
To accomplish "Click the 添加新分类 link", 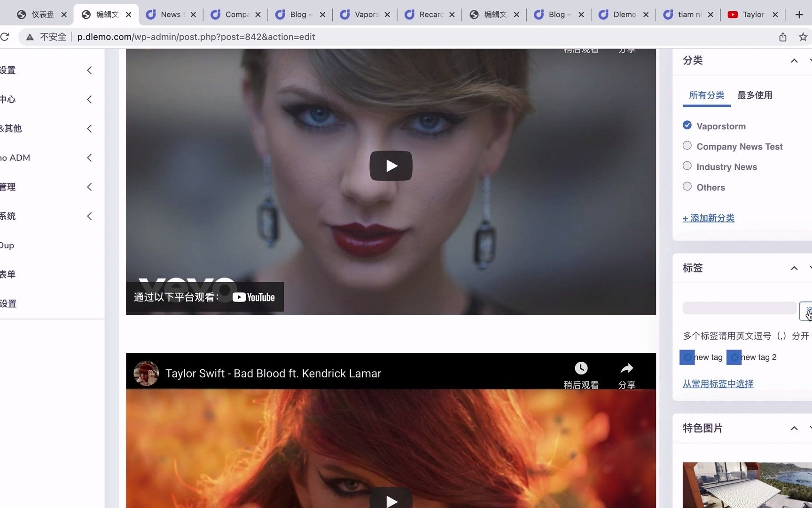I will click(x=709, y=218).
